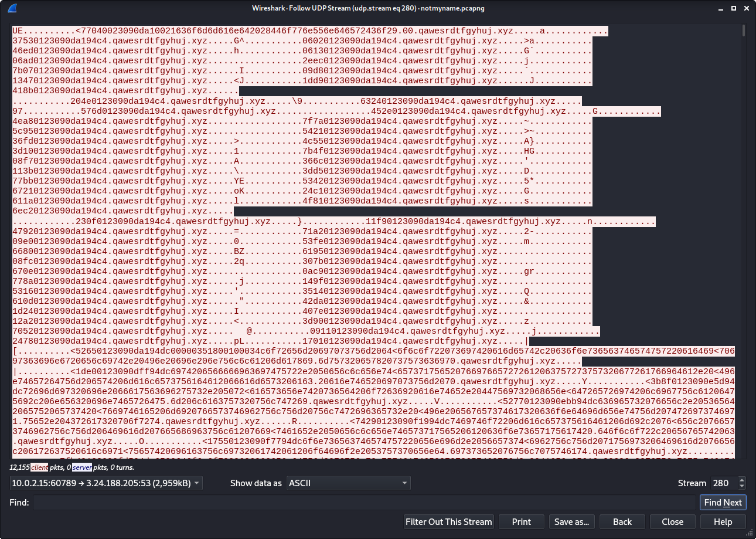Click the line starting with 6ec20123090da194c4

[x=123, y=211]
